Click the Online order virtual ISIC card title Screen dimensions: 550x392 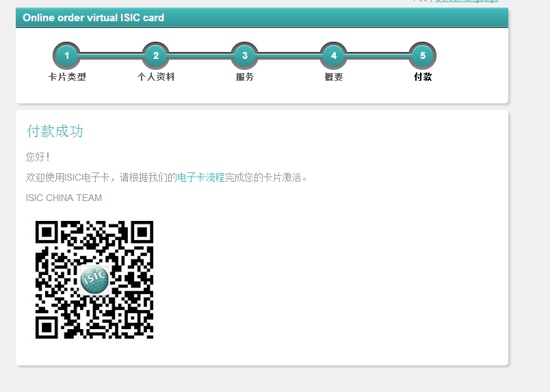93,18
